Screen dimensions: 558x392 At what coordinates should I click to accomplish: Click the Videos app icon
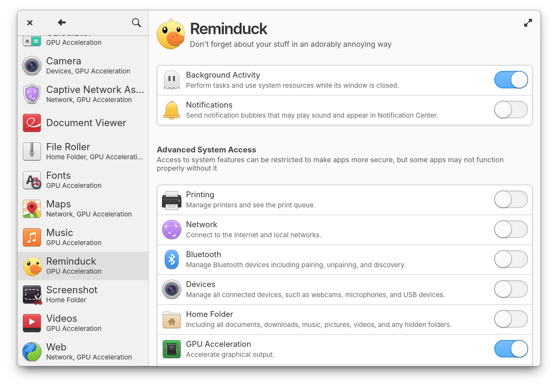click(x=32, y=323)
